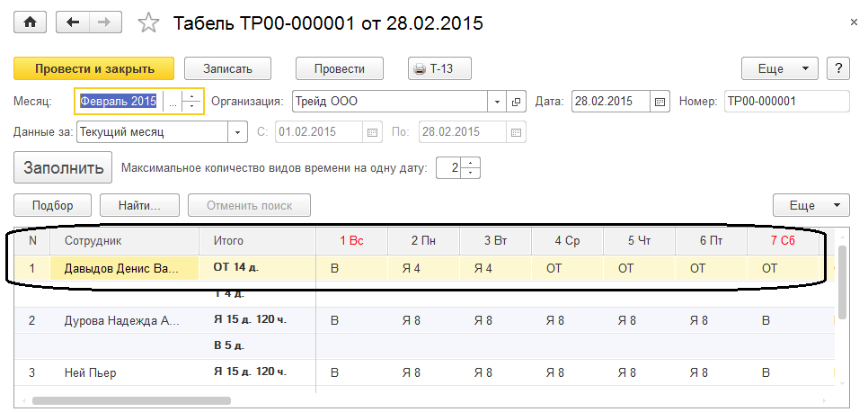
Task: Click the Заполнить button
Action: point(63,167)
